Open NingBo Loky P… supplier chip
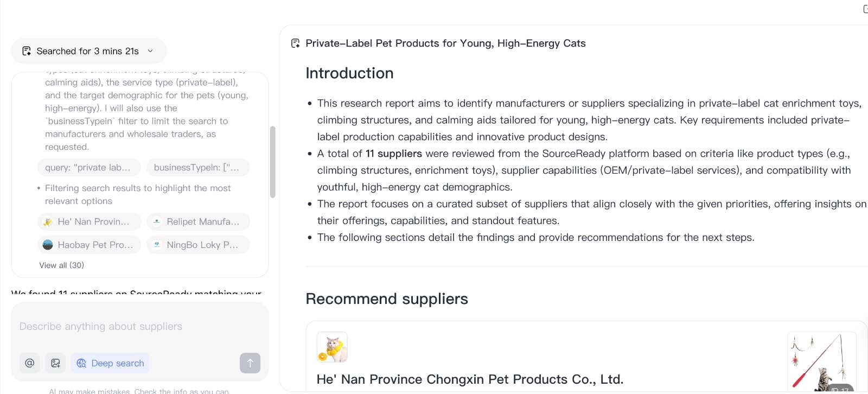 pyautogui.click(x=197, y=245)
